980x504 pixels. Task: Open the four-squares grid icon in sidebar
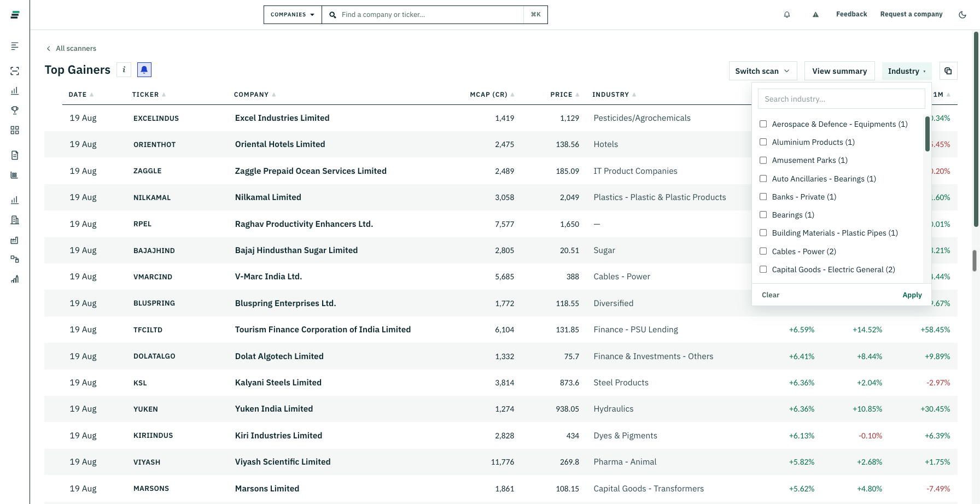(15, 130)
